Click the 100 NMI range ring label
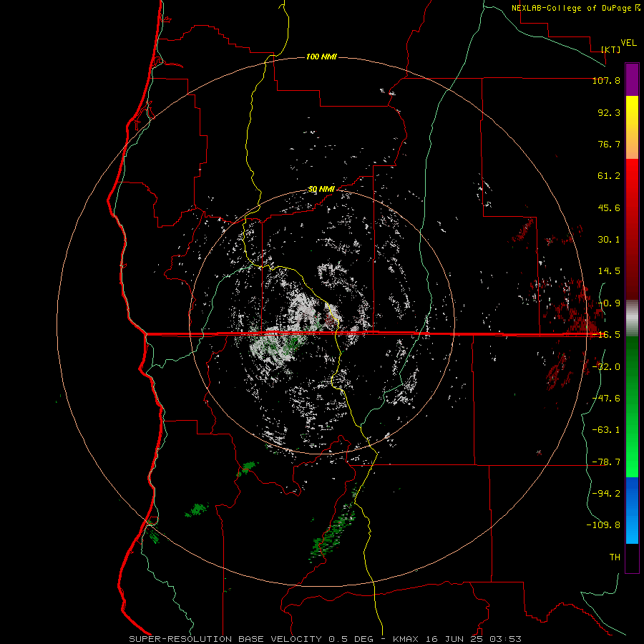 [x=321, y=57]
